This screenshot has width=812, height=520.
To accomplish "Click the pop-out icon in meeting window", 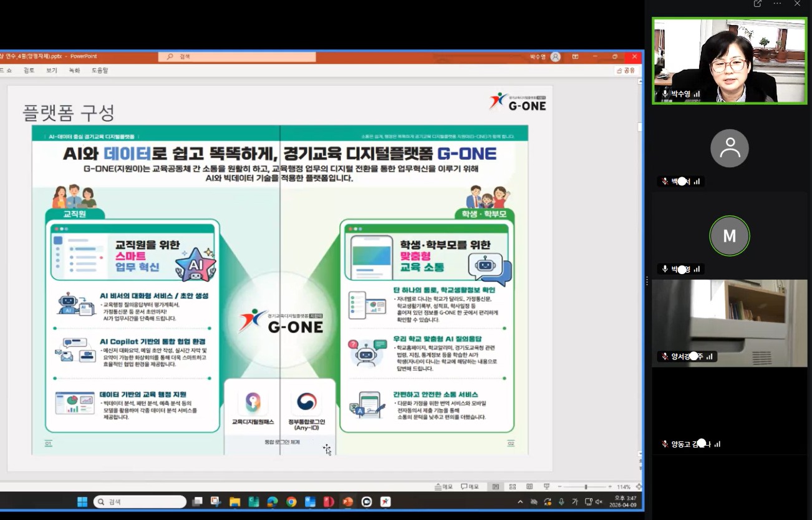I will [x=758, y=4].
